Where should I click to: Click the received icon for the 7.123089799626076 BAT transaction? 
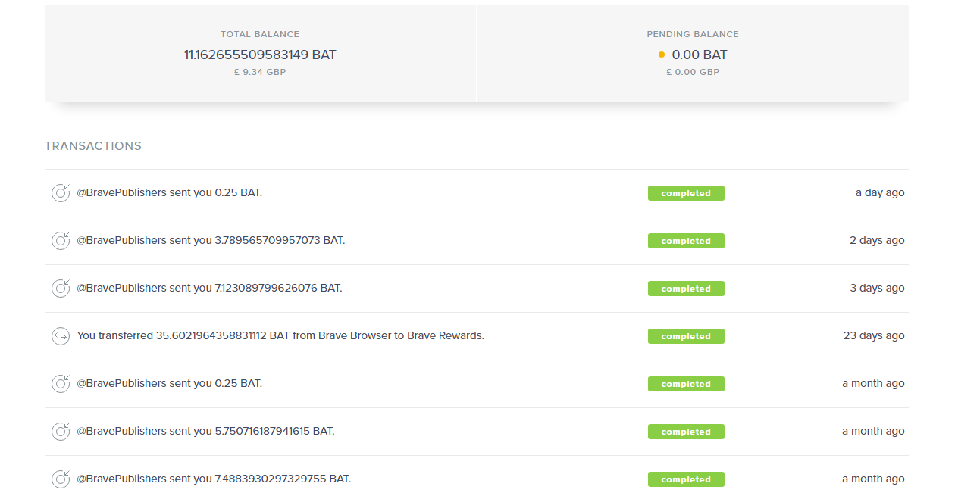61,289
